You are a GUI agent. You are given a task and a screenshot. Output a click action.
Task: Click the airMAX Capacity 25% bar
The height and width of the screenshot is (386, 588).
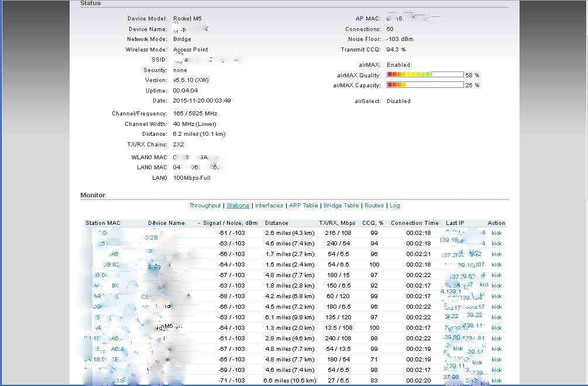point(425,85)
